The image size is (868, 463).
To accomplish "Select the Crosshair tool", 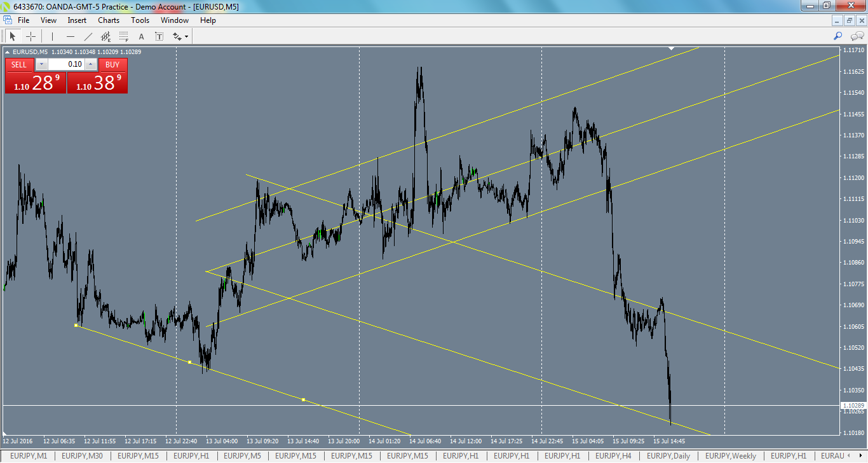I will click(31, 36).
